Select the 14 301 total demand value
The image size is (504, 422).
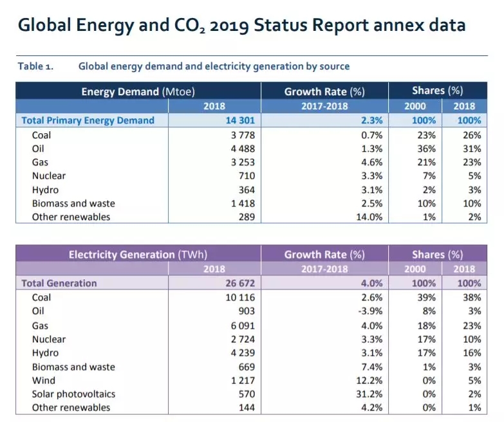[x=238, y=120]
